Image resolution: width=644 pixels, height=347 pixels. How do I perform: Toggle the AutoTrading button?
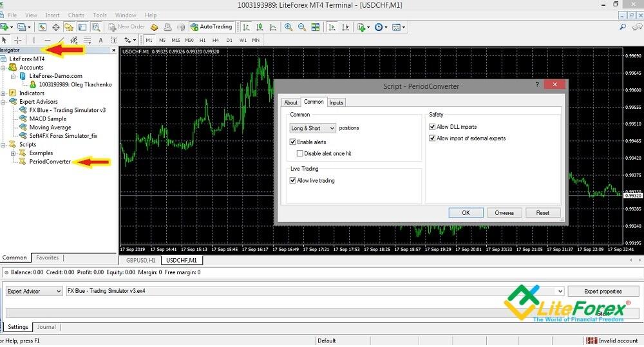pyautogui.click(x=211, y=27)
